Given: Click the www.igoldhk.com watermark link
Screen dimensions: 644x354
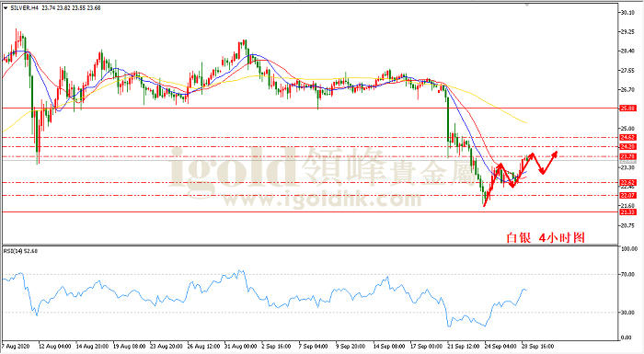Looking at the screenshot, I should (x=322, y=200).
